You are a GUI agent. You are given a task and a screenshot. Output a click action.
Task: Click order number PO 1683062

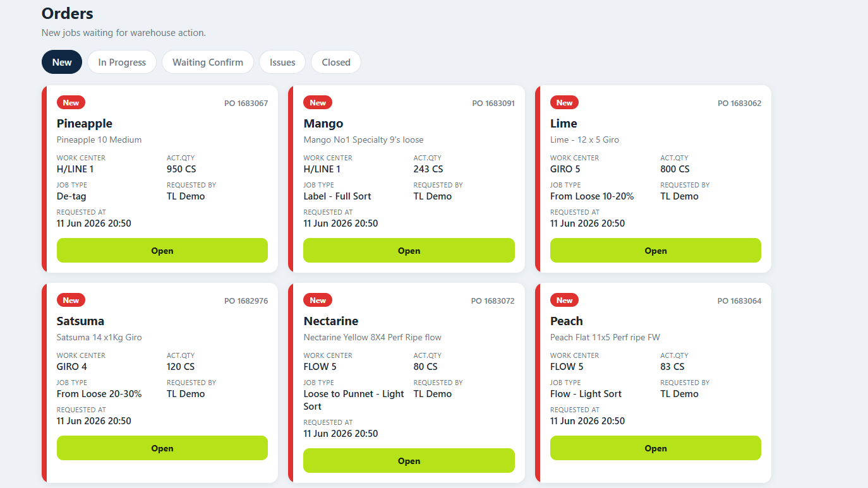pos(740,103)
